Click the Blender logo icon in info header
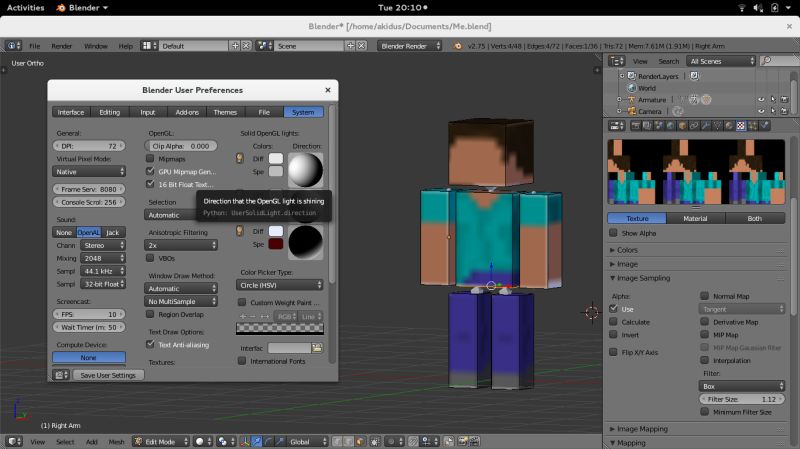Screen dimensions: 800x449 click(458, 46)
